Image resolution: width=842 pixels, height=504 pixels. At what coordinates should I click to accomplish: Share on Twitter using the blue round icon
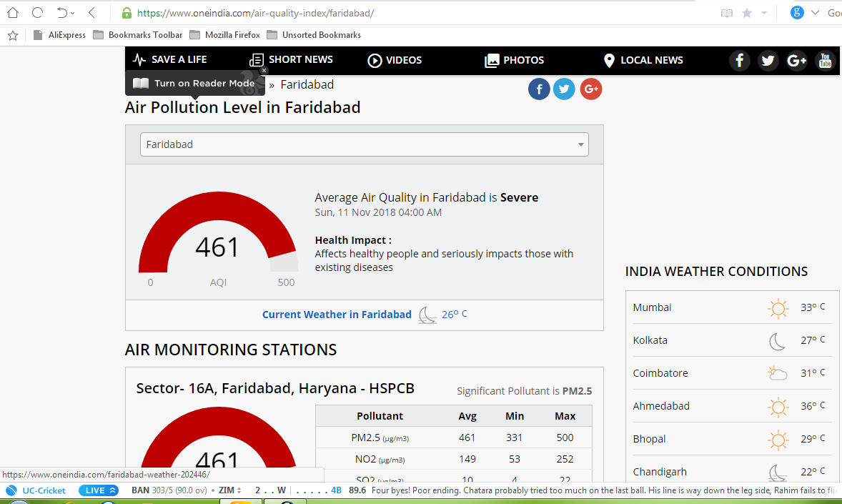(564, 89)
